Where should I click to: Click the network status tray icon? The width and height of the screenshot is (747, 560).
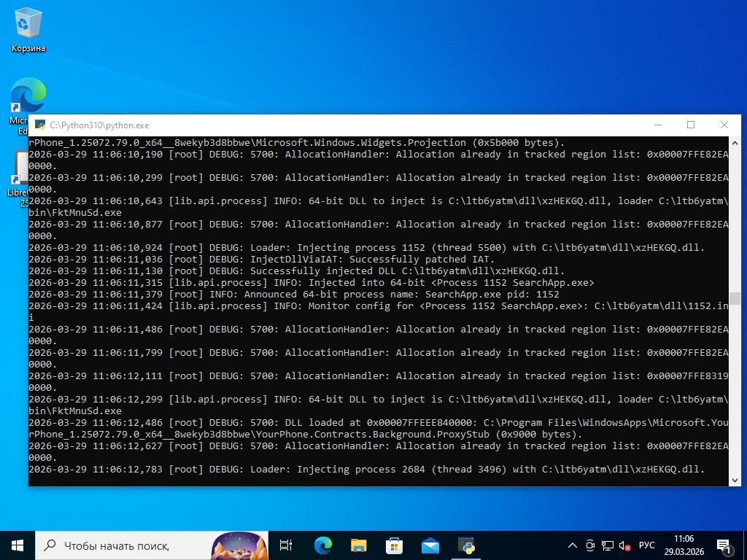(608, 545)
